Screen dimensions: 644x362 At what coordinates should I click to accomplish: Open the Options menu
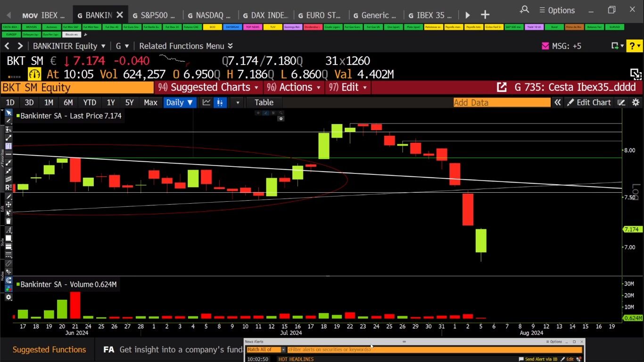click(x=557, y=10)
